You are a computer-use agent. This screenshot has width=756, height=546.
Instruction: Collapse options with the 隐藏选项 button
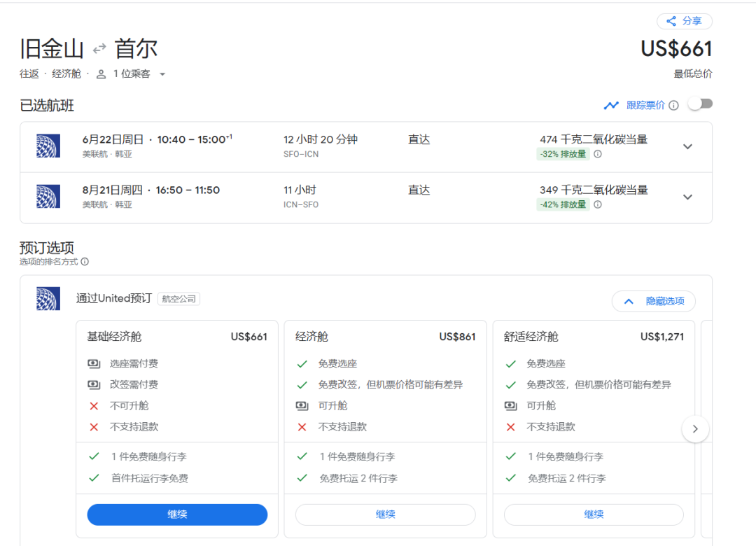click(653, 301)
